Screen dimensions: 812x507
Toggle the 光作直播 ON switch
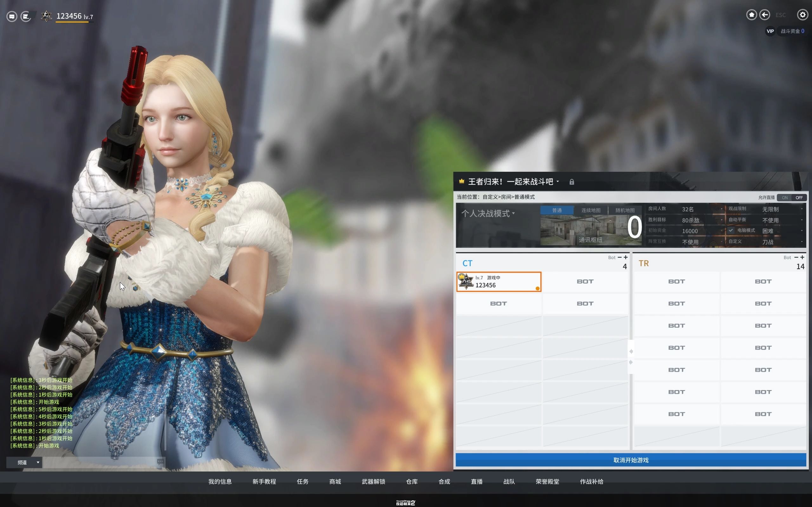(784, 197)
